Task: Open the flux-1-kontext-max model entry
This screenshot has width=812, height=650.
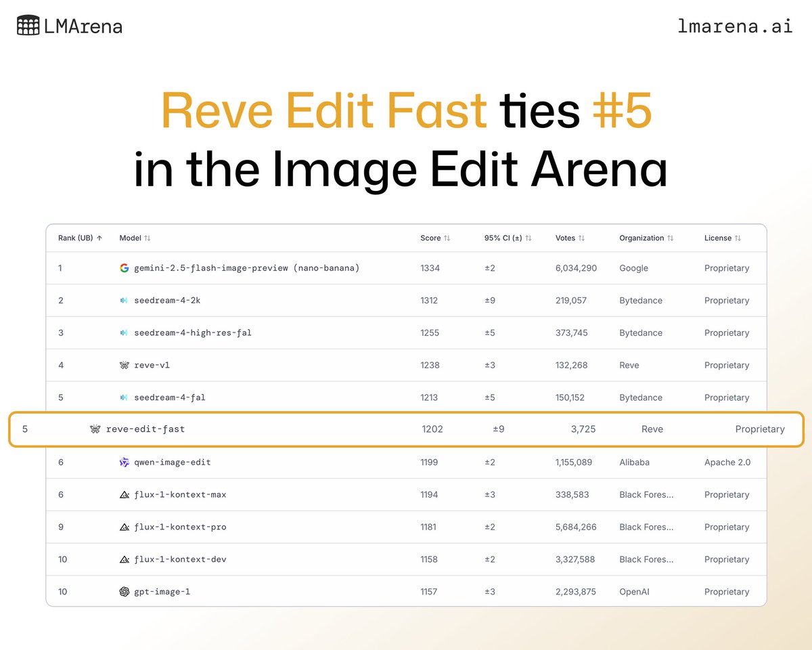Action: click(180, 495)
